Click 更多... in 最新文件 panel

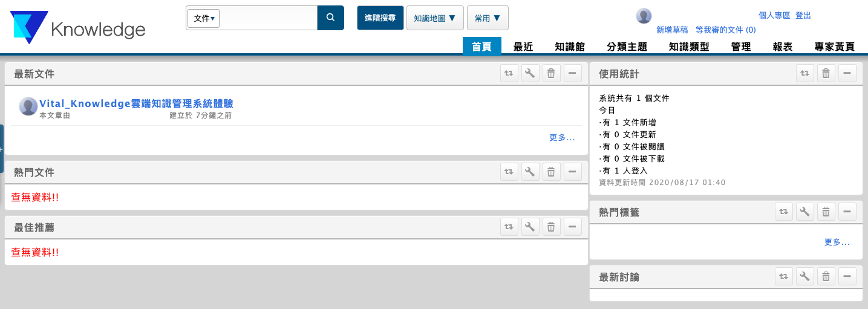(562, 137)
